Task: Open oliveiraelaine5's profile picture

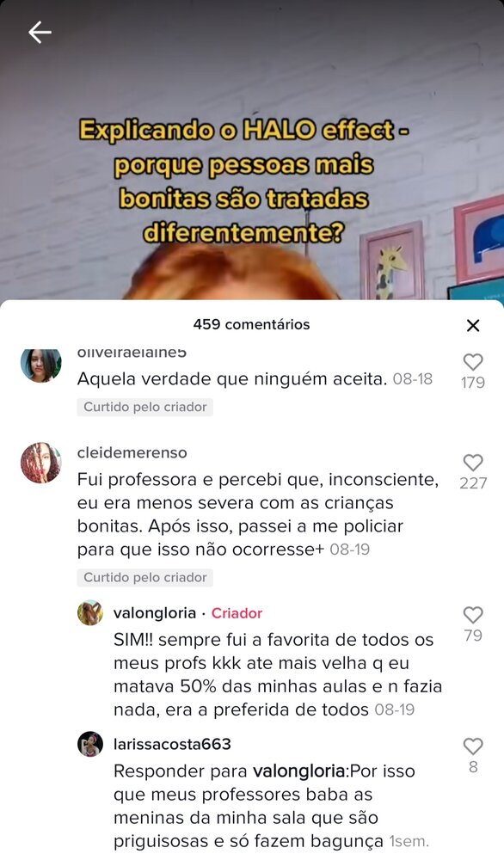Action: 41,365
